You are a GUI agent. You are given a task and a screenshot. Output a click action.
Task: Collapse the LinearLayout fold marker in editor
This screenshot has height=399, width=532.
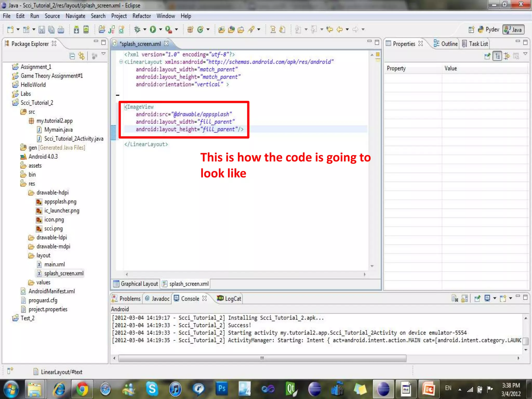pos(121,62)
